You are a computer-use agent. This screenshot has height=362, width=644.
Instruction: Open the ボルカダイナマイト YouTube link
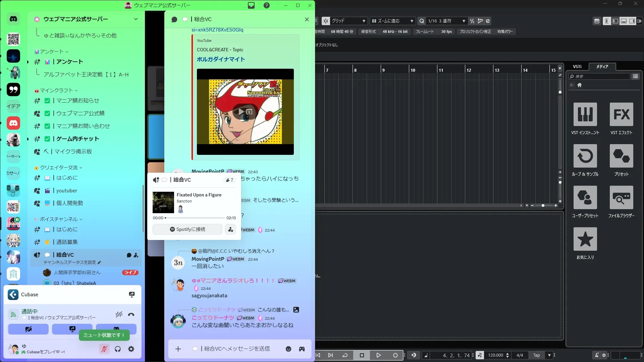[221, 59]
